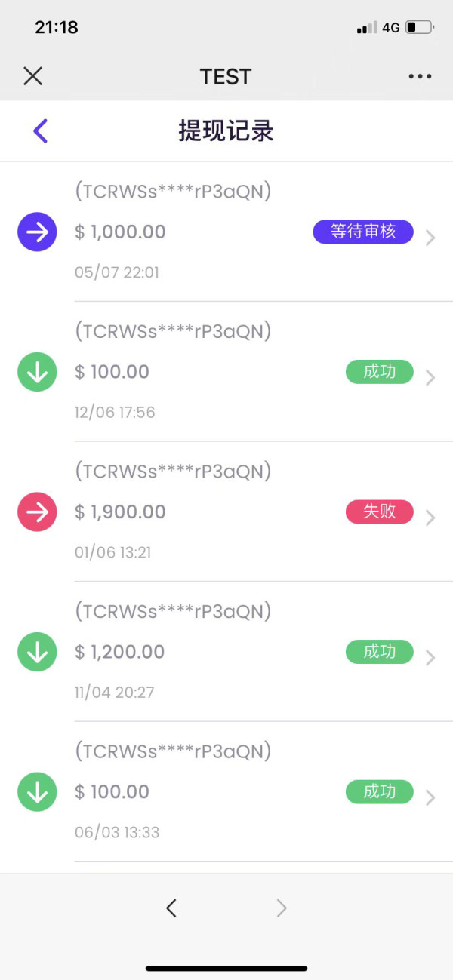Tap the green down-arrow icon dated 12/06 17:56
The width and height of the screenshot is (453, 980).
37,372
